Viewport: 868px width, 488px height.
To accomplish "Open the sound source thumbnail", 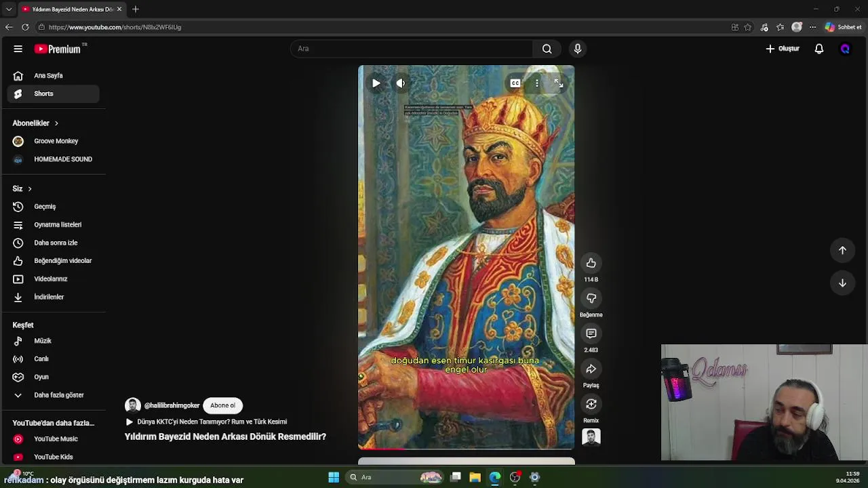I will pyautogui.click(x=591, y=437).
